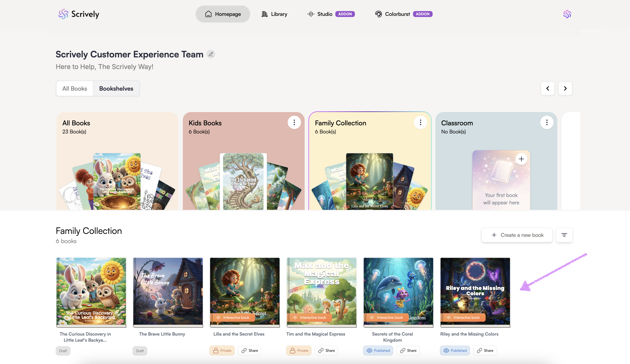
Task: Open Classroom shelf three-dot menu
Action: 547,123
